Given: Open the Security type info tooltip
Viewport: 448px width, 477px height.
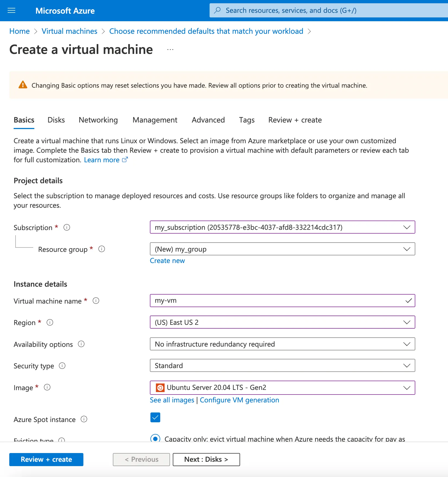Looking at the screenshot, I should [x=62, y=366].
